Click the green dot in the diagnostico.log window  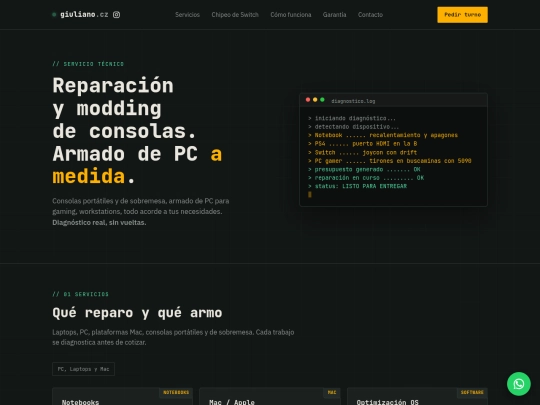tap(322, 100)
